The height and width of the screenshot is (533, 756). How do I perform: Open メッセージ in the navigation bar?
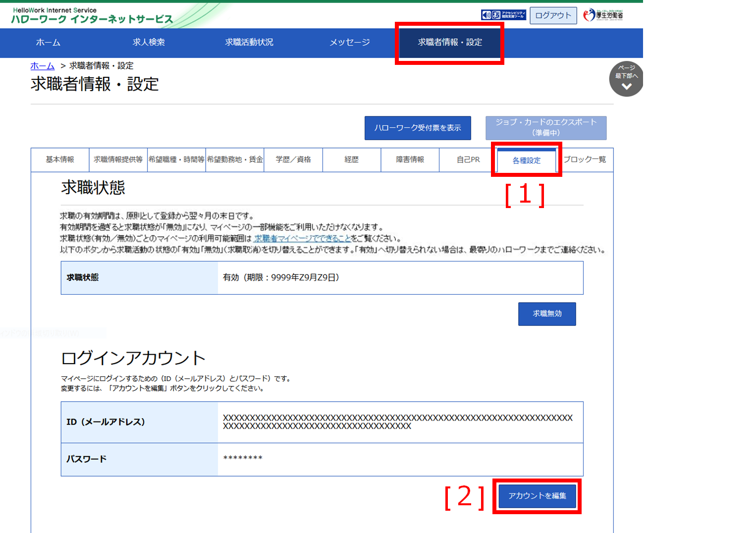(x=350, y=43)
